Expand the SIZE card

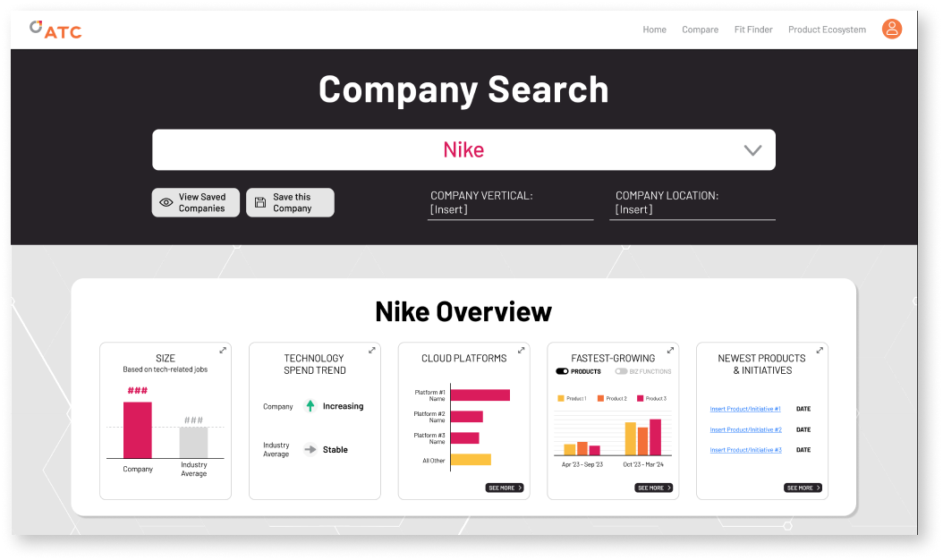point(223,350)
